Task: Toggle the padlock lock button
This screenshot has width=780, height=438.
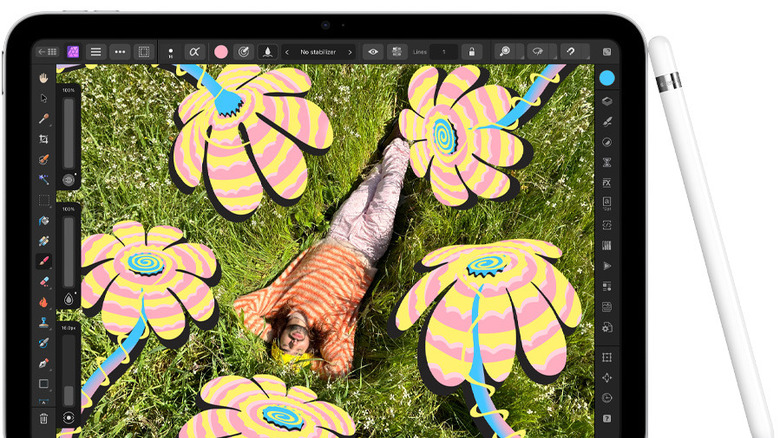Action: 471,51
